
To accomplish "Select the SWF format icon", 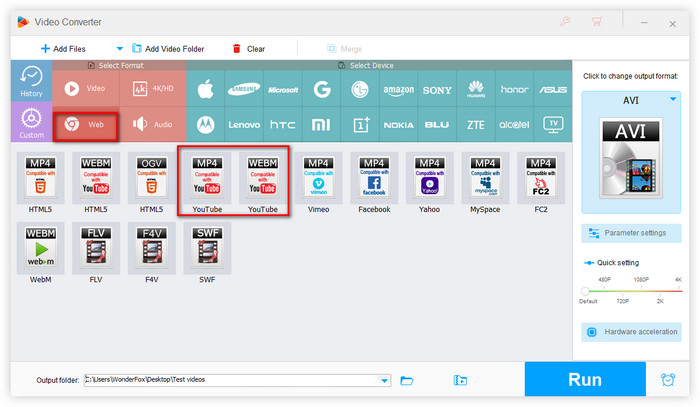I will (207, 251).
